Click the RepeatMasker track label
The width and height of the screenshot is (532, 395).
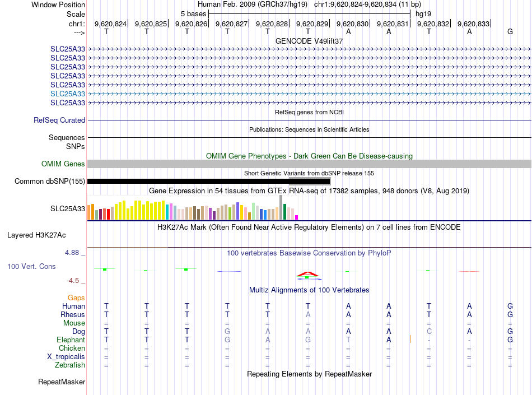[62, 382]
